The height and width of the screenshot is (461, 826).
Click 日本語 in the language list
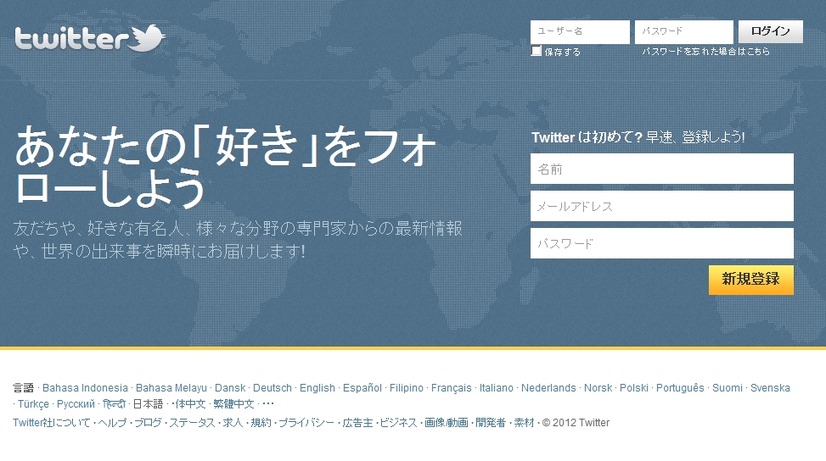(148, 404)
